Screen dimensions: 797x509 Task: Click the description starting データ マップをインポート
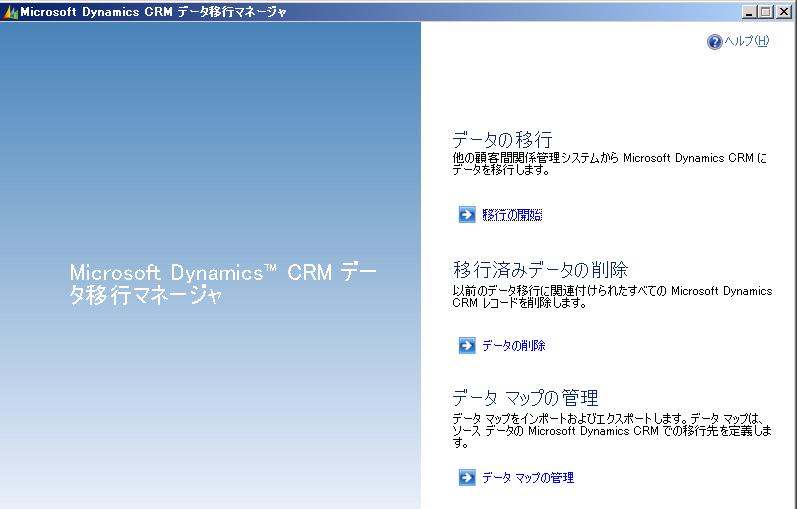(612, 431)
